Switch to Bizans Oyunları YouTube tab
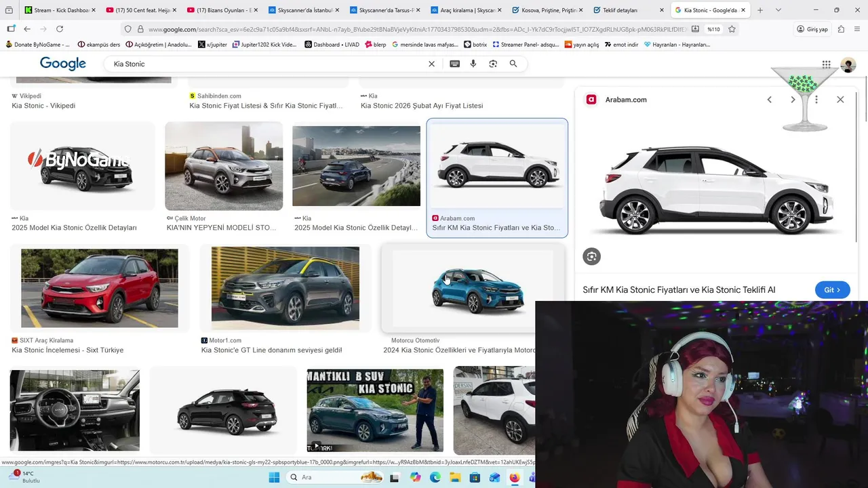 pyautogui.click(x=222, y=10)
